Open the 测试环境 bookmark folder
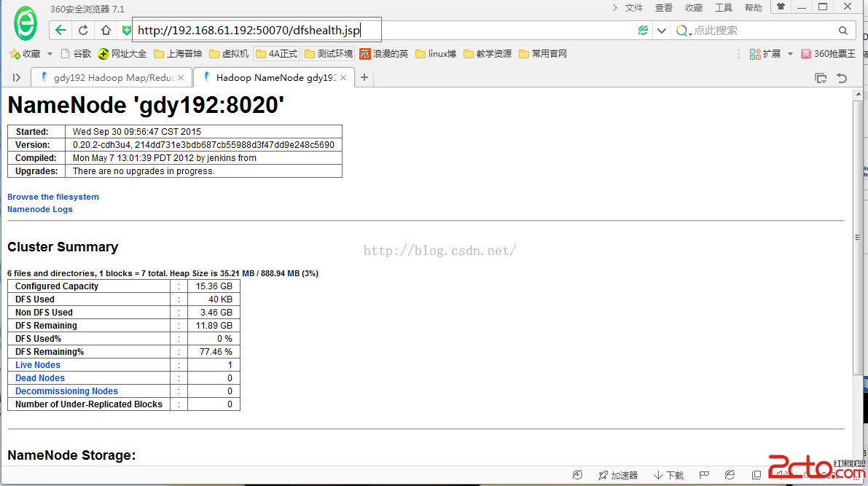 tap(328, 54)
